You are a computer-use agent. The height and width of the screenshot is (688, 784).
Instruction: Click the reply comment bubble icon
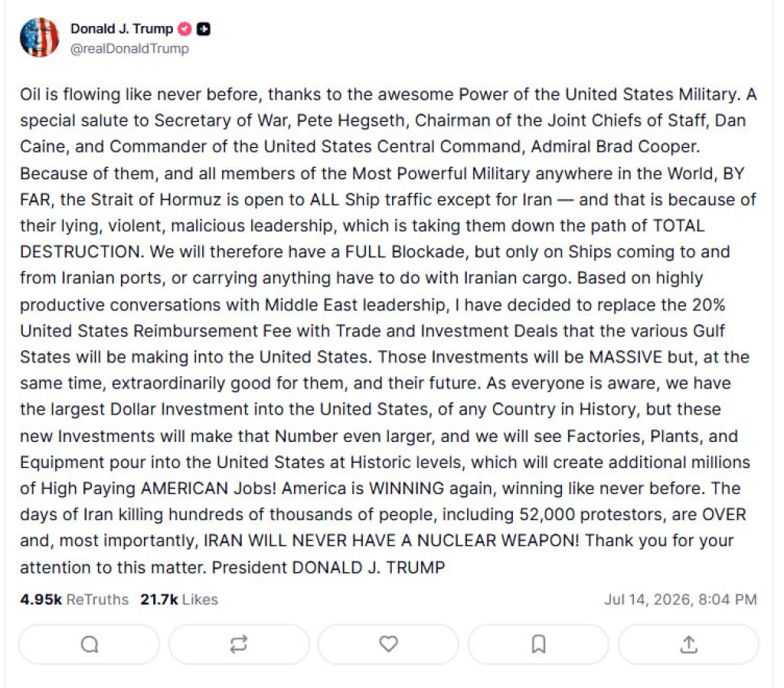(90, 644)
